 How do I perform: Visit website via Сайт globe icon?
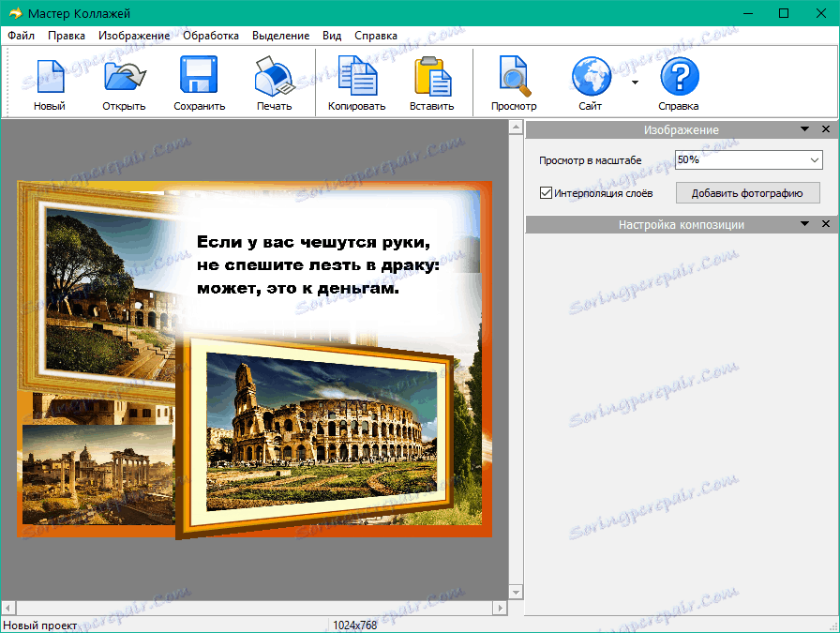592,76
